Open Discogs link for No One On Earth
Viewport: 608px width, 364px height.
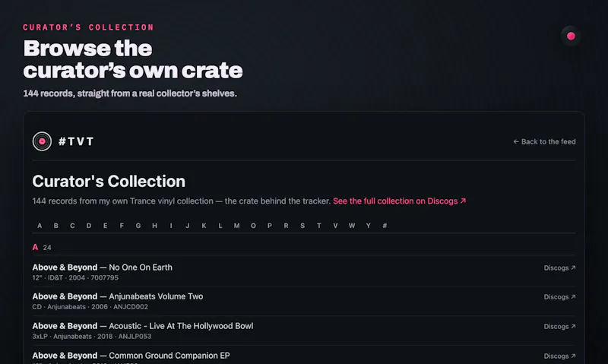(x=559, y=267)
